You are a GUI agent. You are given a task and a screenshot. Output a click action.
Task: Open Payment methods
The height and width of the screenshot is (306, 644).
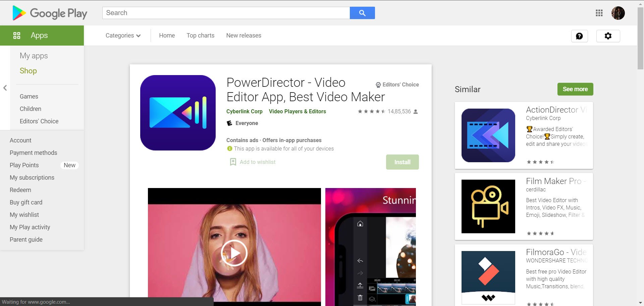pyautogui.click(x=33, y=153)
